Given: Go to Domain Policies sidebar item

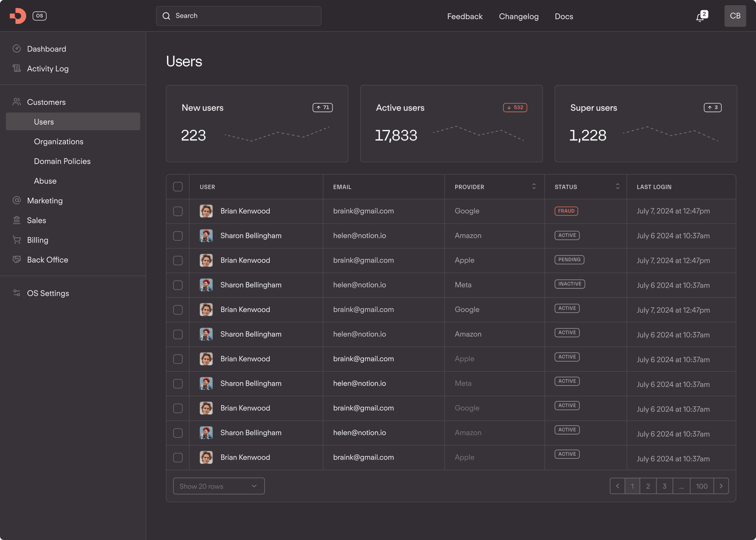Looking at the screenshot, I should pyautogui.click(x=62, y=161).
